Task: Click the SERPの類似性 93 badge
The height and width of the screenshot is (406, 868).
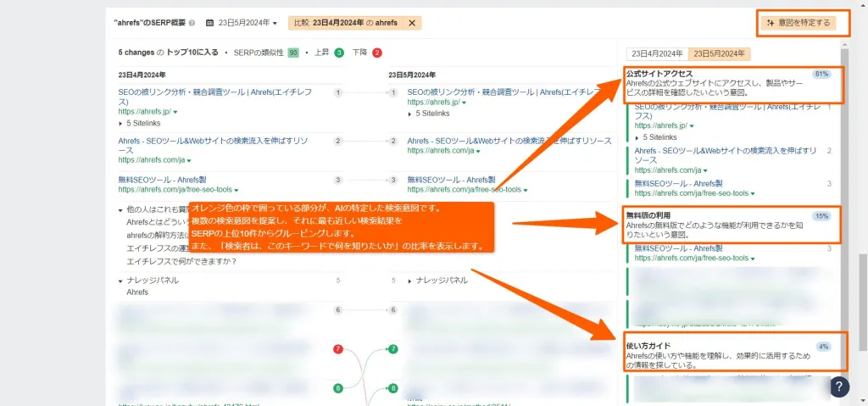Action: click(293, 53)
